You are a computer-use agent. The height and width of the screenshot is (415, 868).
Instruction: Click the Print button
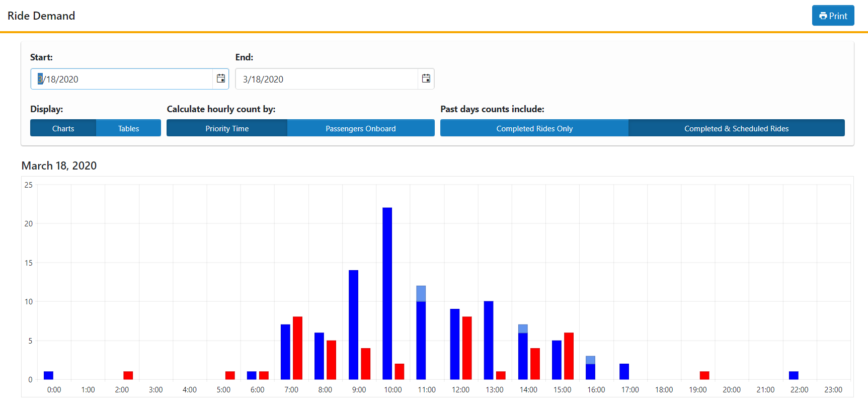coord(833,16)
